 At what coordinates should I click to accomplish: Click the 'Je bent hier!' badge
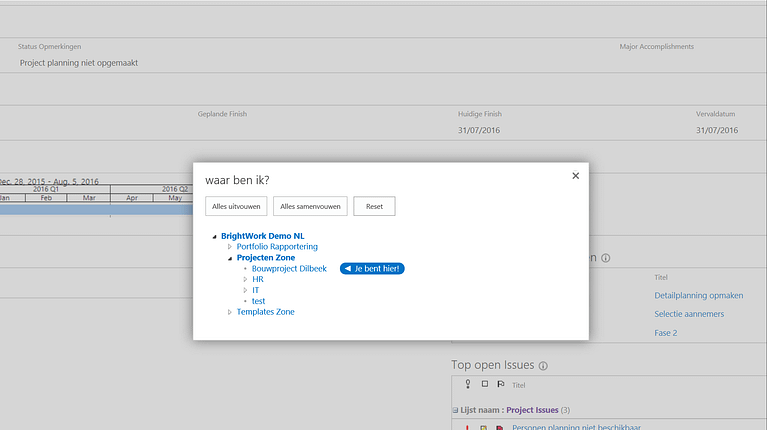point(372,269)
